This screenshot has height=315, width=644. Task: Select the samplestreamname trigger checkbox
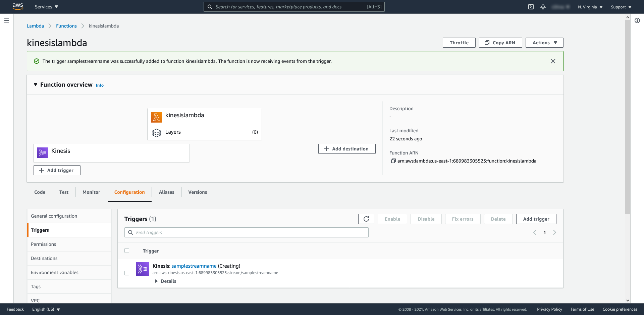point(127,273)
